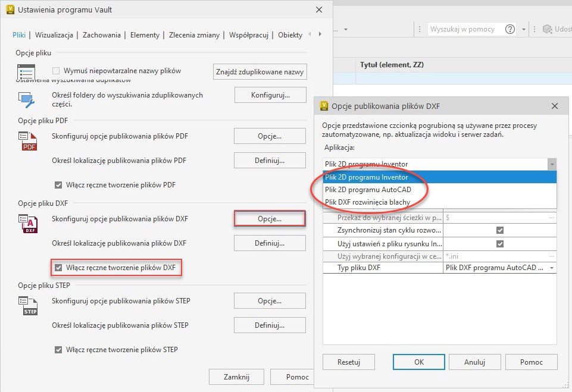This screenshot has height=392, width=572.
Task: Switch to the Zachowania tab
Action: click(x=101, y=35)
